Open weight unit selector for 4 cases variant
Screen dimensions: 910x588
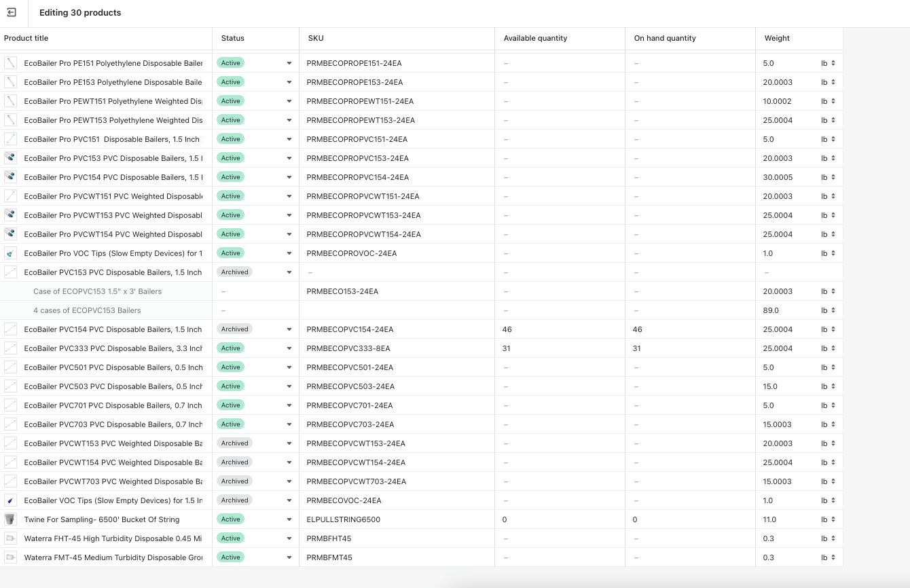(x=828, y=310)
